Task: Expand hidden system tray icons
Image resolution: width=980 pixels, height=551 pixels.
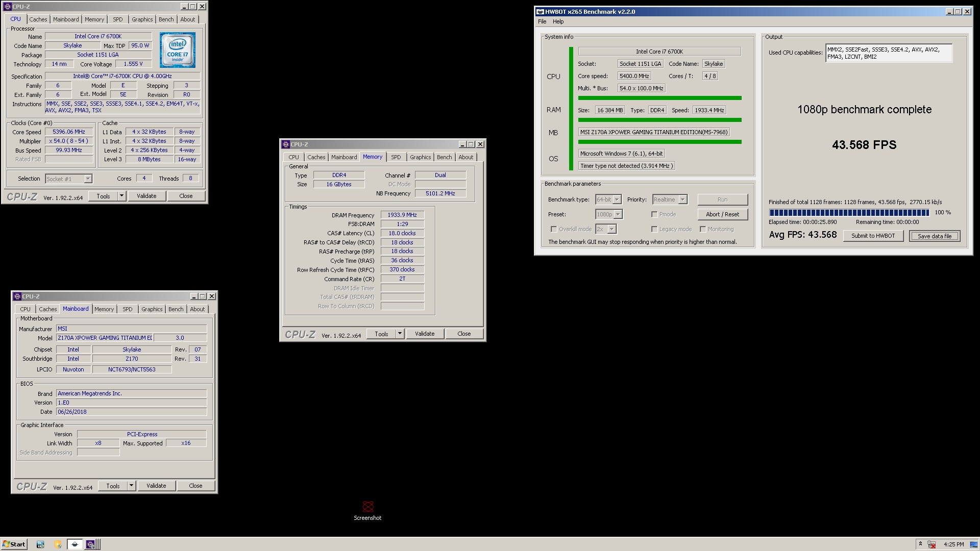Action: 920,544
